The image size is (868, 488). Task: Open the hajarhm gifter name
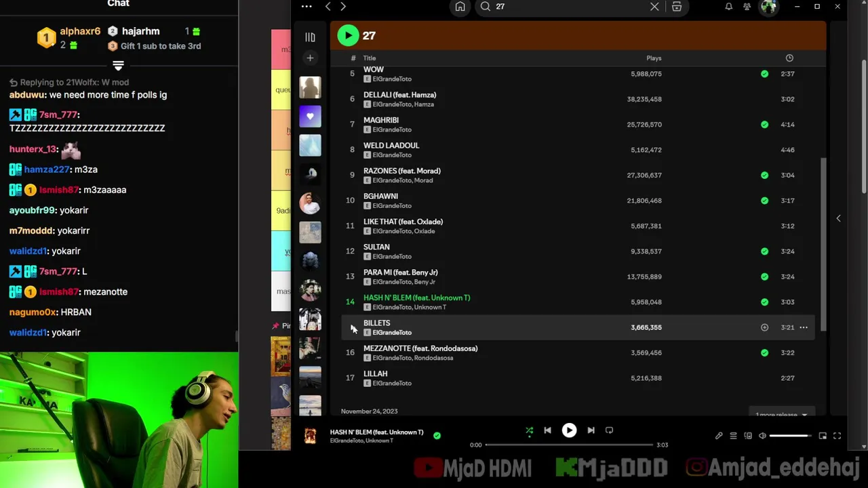(140, 31)
